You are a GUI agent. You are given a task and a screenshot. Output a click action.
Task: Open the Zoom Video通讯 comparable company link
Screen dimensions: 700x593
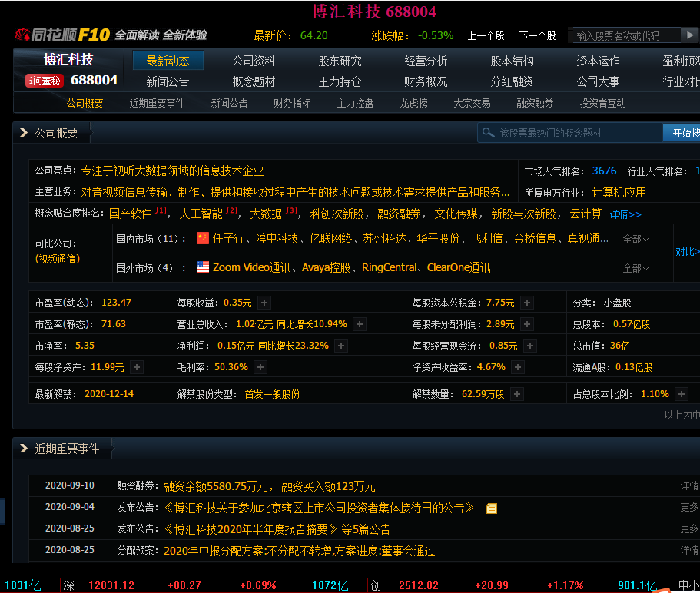(252, 268)
